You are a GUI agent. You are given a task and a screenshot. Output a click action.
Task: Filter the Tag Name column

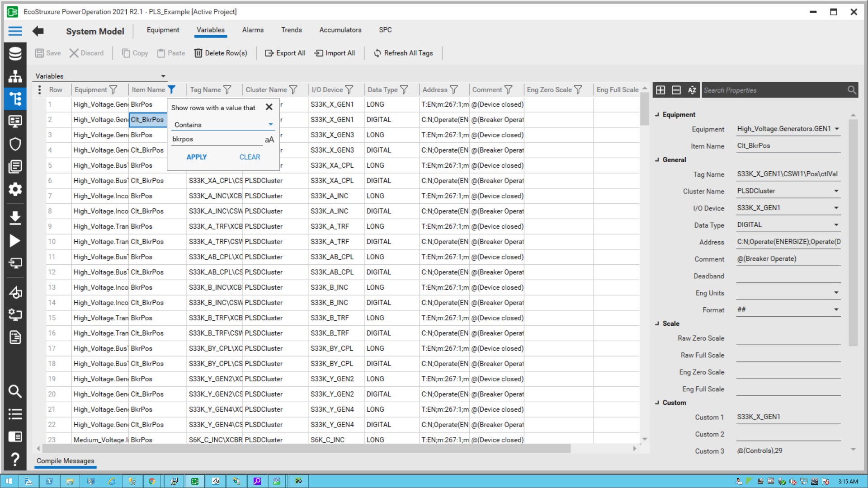[227, 90]
